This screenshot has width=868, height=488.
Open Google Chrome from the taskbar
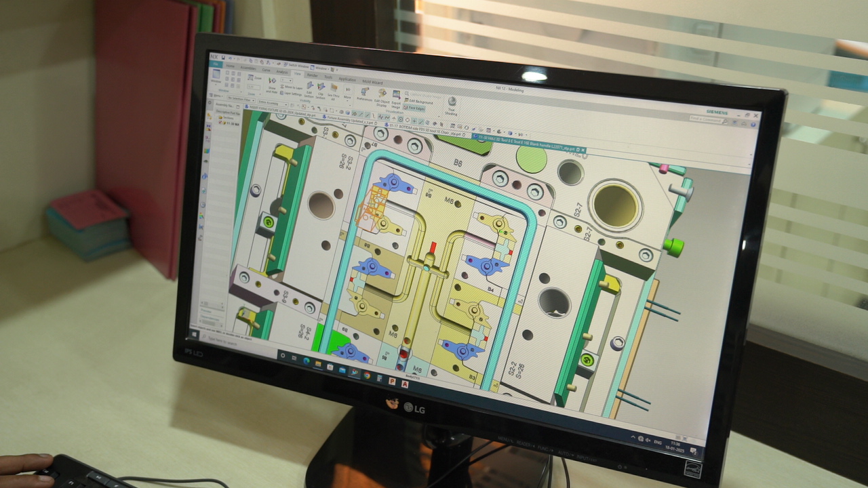coord(366,374)
